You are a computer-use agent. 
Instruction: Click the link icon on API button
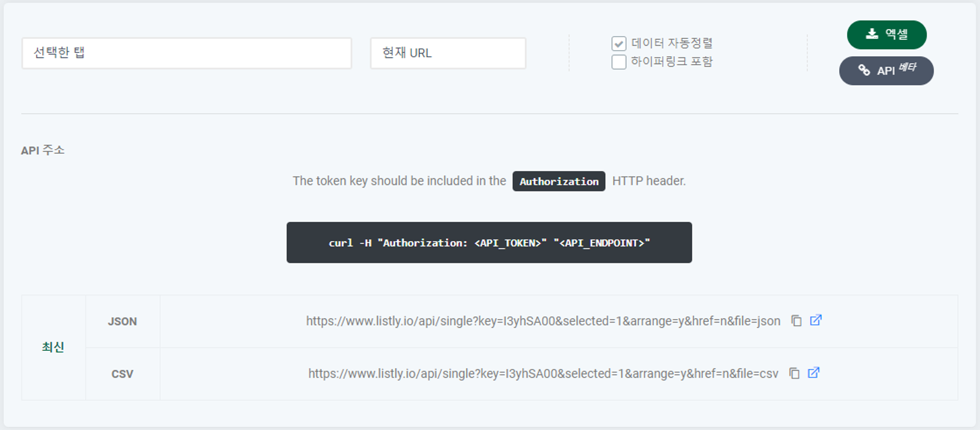(864, 70)
